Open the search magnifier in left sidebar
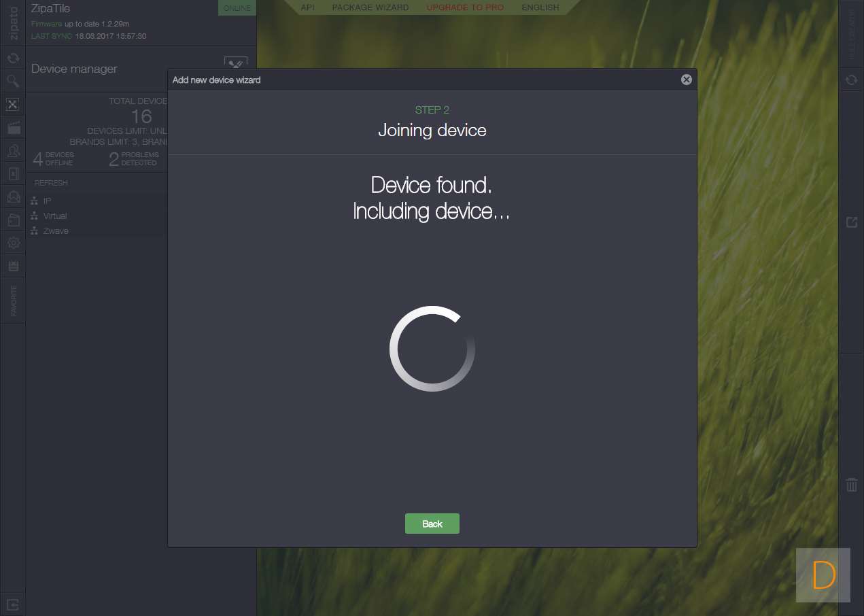Screen dimensions: 864x616 [13, 82]
